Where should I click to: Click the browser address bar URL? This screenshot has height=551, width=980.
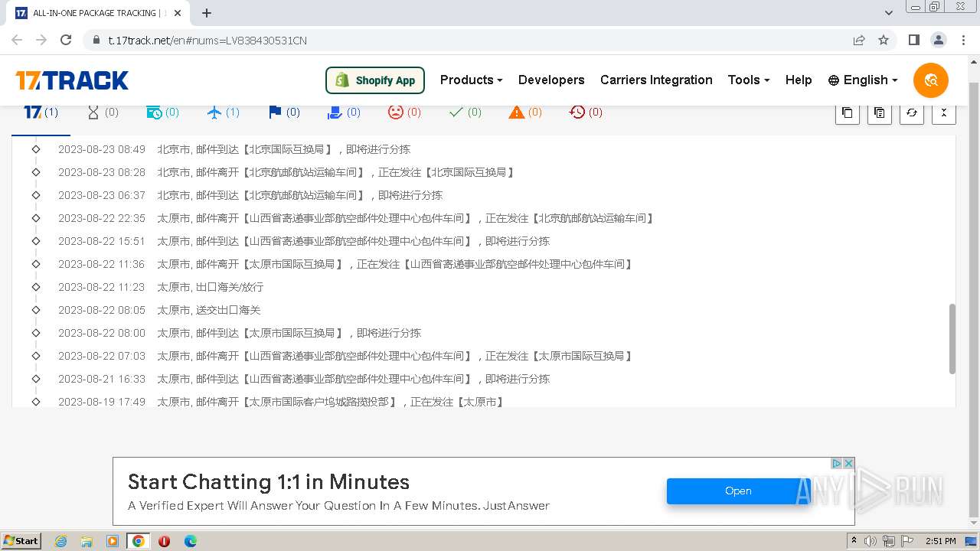[207, 41]
